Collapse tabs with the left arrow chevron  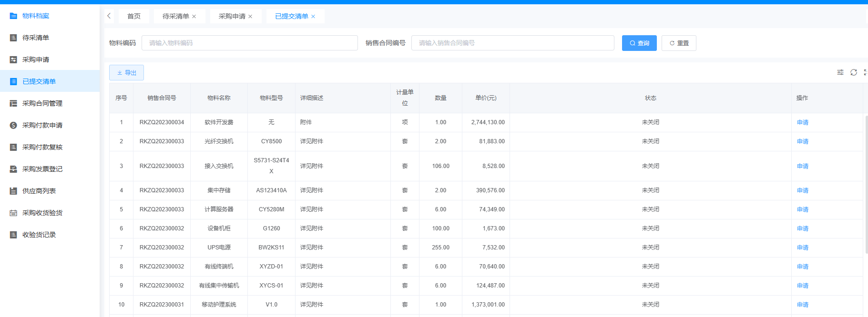click(109, 16)
